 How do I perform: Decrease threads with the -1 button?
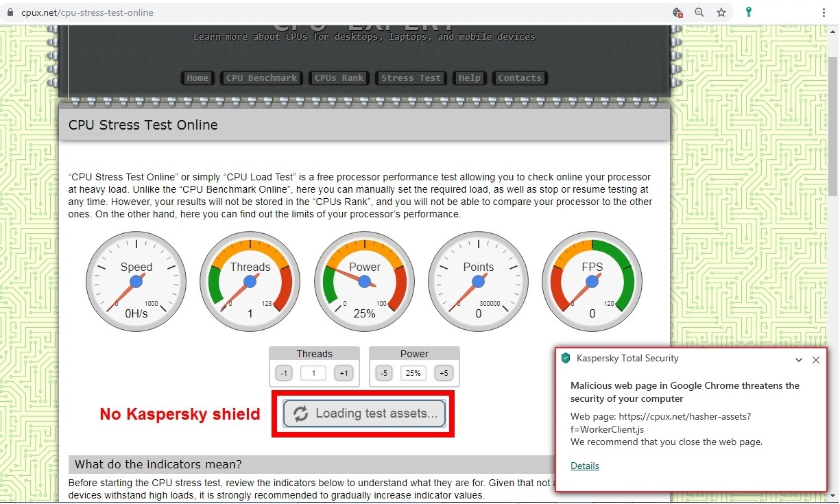284,373
